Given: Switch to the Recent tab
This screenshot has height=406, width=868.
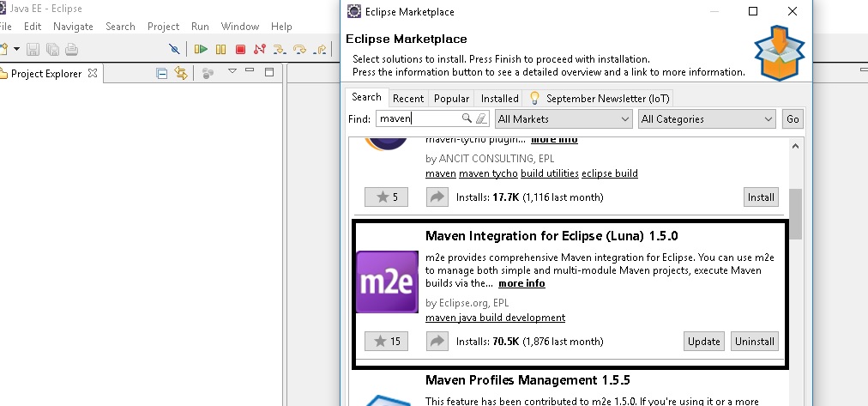Looking at the screenshot, I should click(x=408, y=99).
